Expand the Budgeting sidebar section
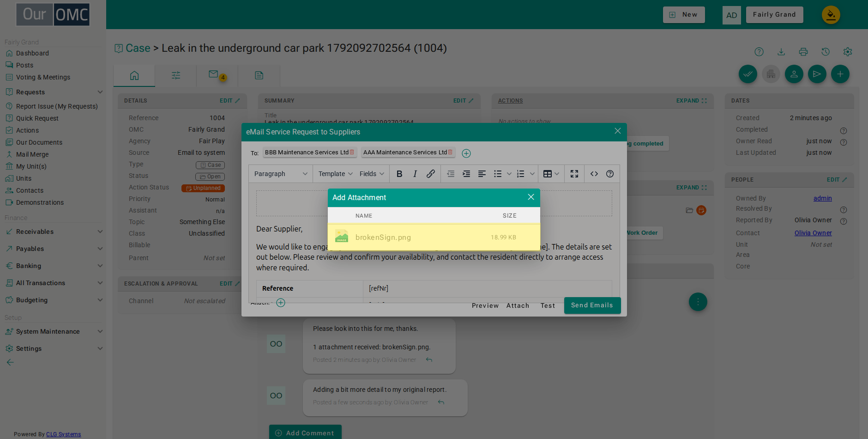Image resolution: width=868 pixels, height=439 pixels. click(x=54, y=300)
